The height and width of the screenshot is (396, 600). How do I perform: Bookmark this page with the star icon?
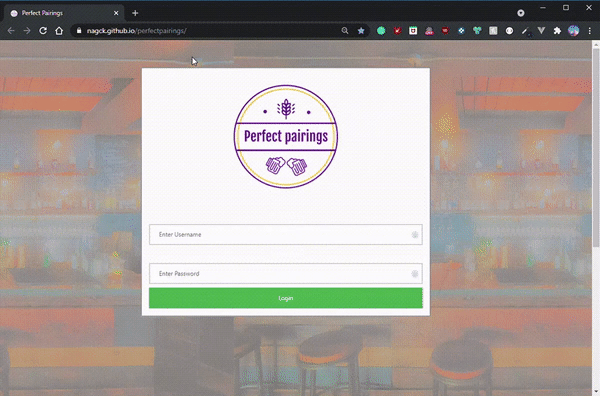pyautogui.click(x=361, y=31)
